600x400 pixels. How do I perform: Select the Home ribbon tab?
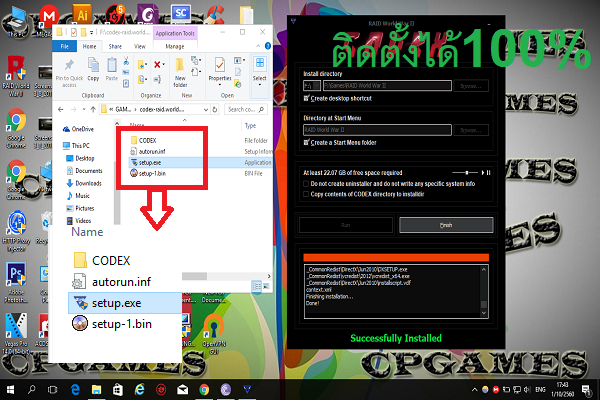point(90,46)
